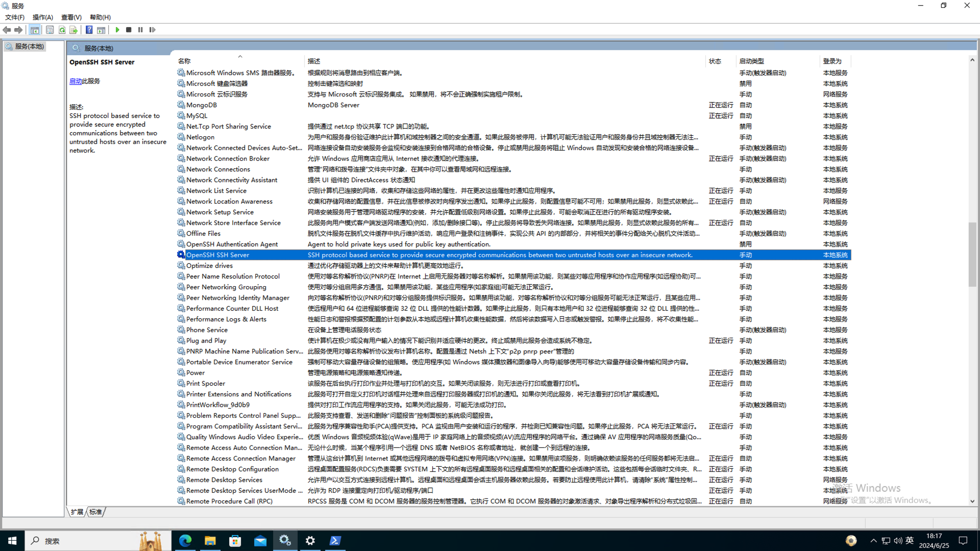Select the Offline Files service row
The width and height of the screenshot is (980, 551).
point(513,234)
